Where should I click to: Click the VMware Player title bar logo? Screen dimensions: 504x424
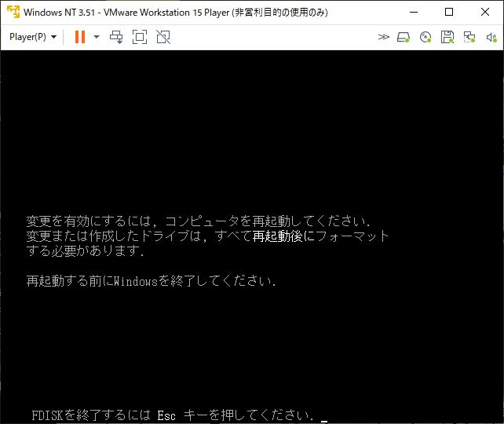point(13,12)
